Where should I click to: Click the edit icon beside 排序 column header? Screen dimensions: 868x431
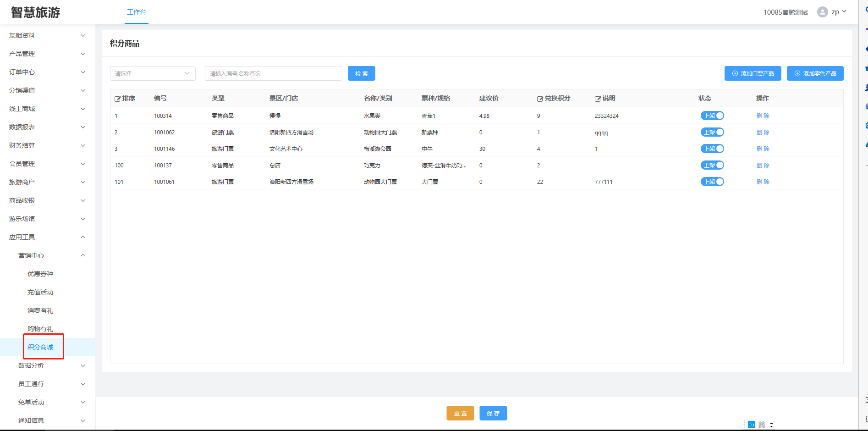118,99
